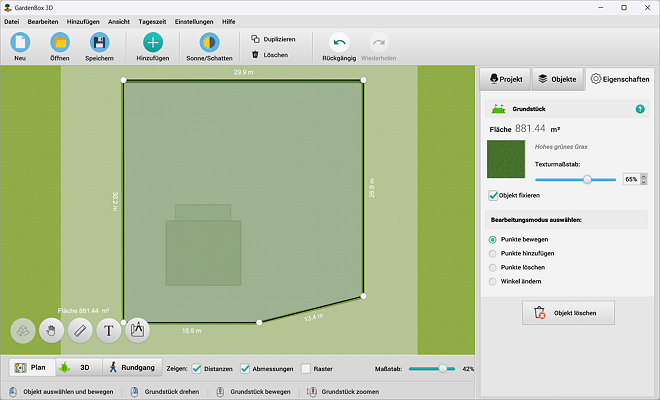Viewport: 660px width, 400px height.
Task: Click the Grundstück bewegen mouse hint
Action: pyautogui.click(x=253, y=392)
